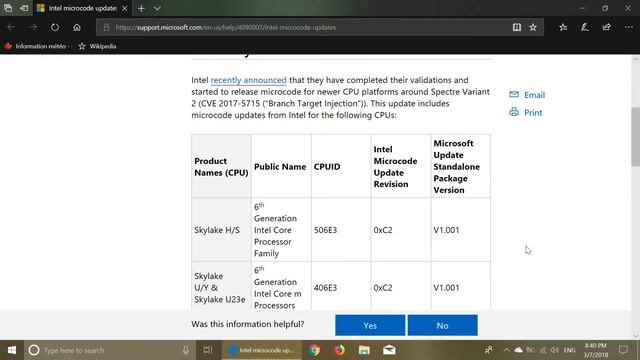Select CPUID value 506E3
The width and height of the screenshot is (640, 360).
click(x=325, y=230)
